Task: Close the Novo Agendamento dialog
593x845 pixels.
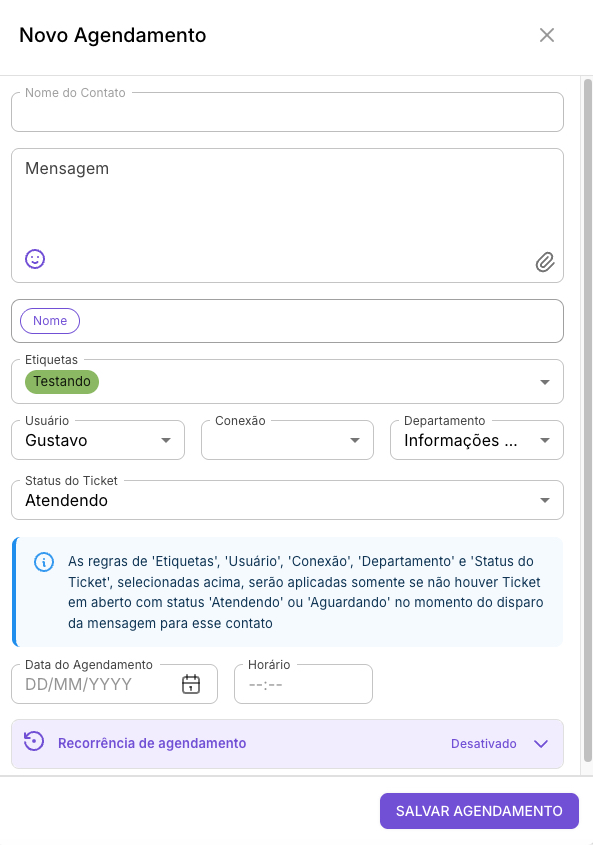Action: tap(547, 34)
